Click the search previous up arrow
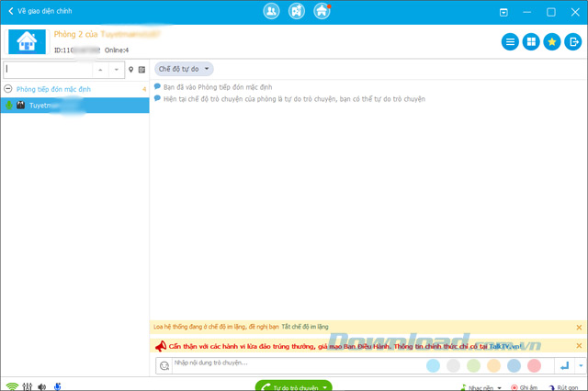Viewport: 588px width, 391px height. tap(100, 70)
